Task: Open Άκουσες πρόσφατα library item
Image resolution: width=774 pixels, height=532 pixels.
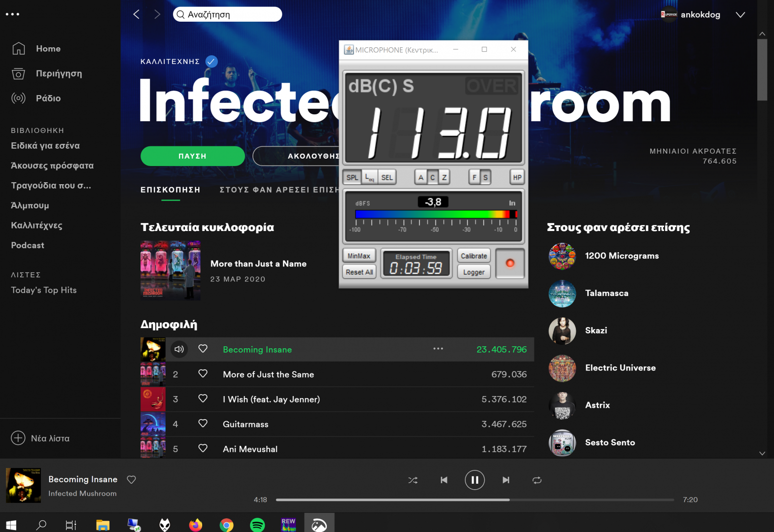Action: tap(52, 166)
